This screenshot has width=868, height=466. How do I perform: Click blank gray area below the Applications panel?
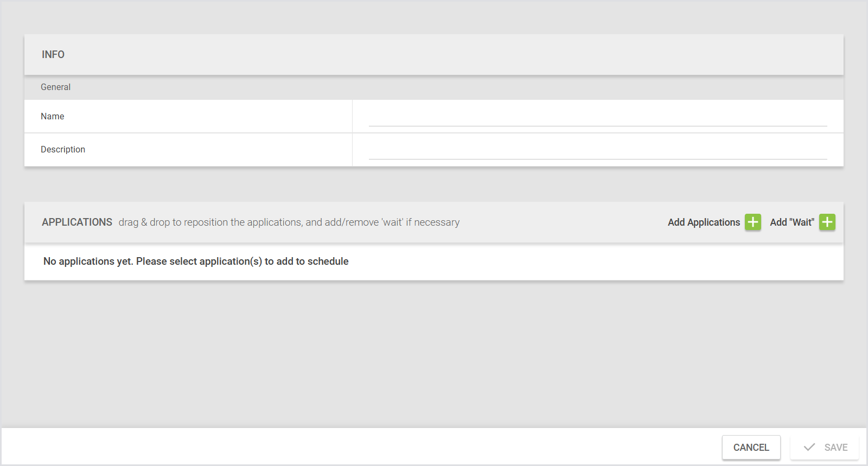(434, 353)
